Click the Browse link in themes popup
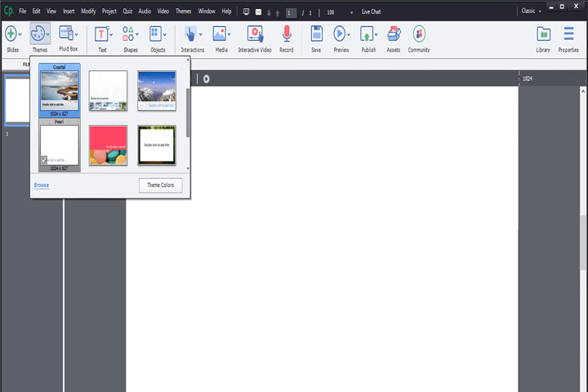Screen dimensions: 588x392 [42, 185]
